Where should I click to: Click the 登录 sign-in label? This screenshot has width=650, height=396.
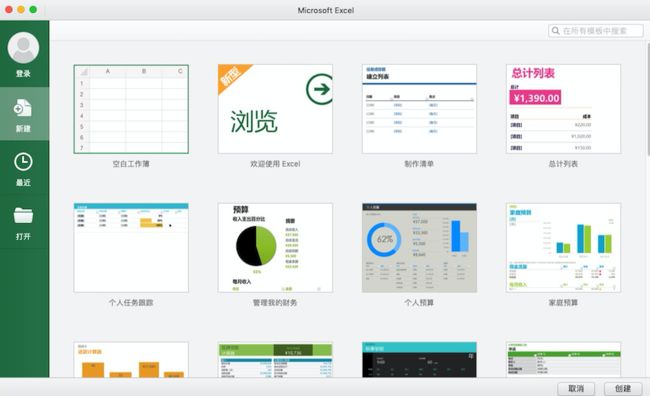[23, 74]
